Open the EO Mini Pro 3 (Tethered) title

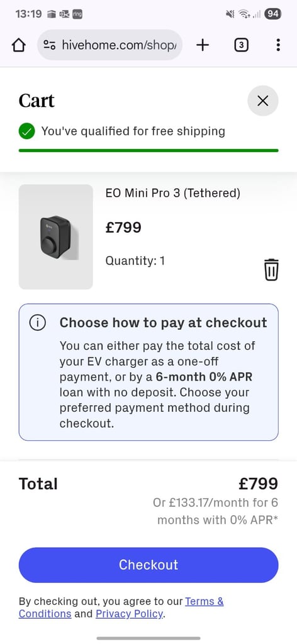click(x=173, y=193)
